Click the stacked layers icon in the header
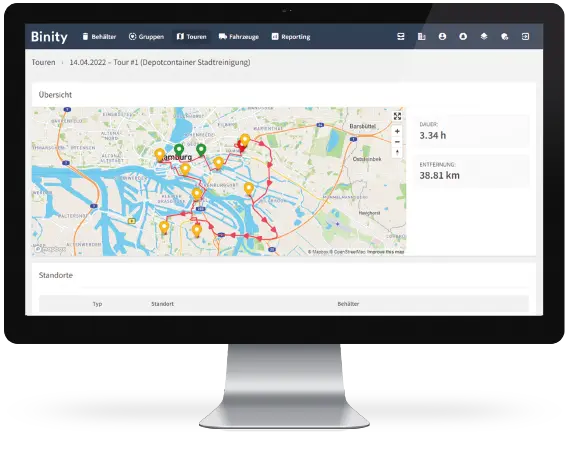This screenshot has height=468, width=568. coord(484,37)
